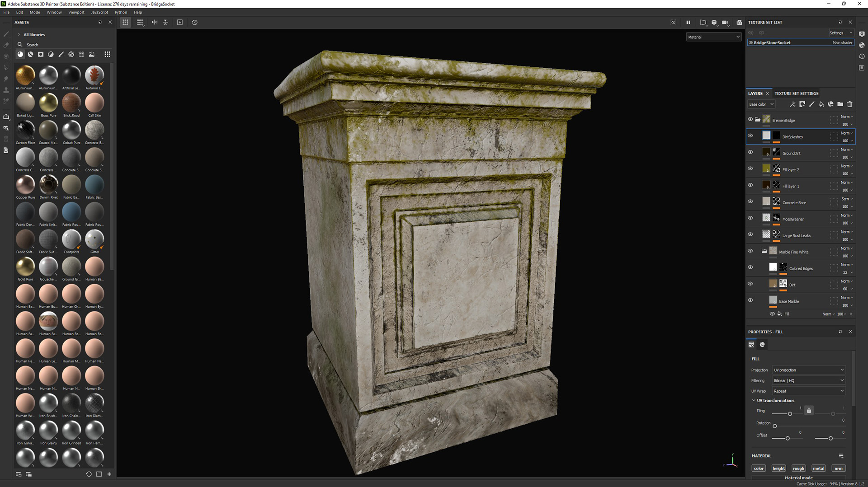
Task: Switch to Texture Set Settings tab
Action: [x=796, y=94]
